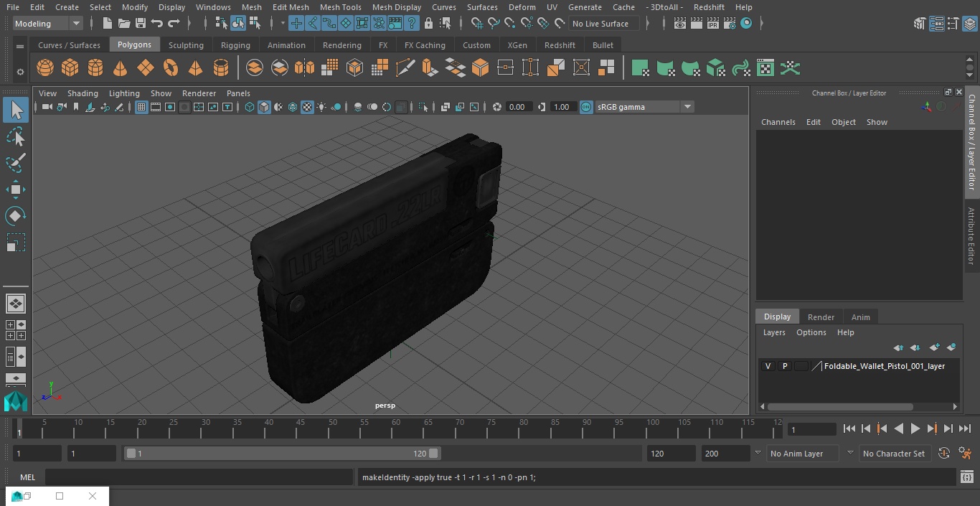Create a polygon pyramid from the shelf
This screenshot has width=980, height=506.
click(x=195, y=68)
